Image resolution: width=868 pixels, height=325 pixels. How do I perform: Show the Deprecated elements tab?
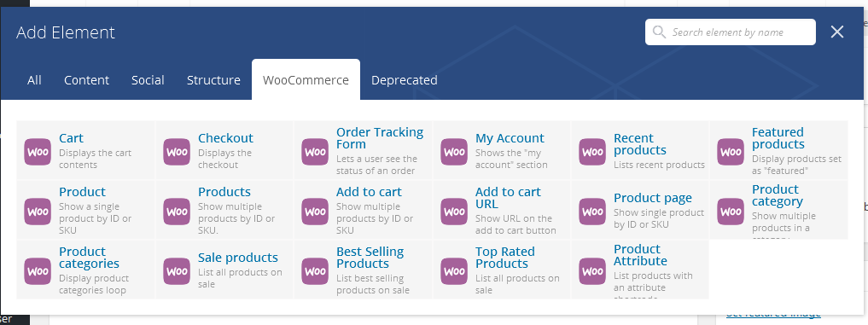[x=404, y=79]
